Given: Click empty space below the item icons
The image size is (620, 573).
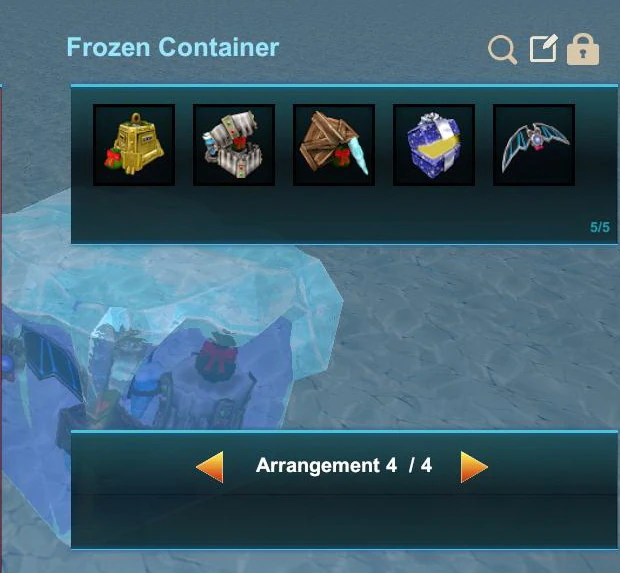Looking at the screenshot, I should coord(344,214).
